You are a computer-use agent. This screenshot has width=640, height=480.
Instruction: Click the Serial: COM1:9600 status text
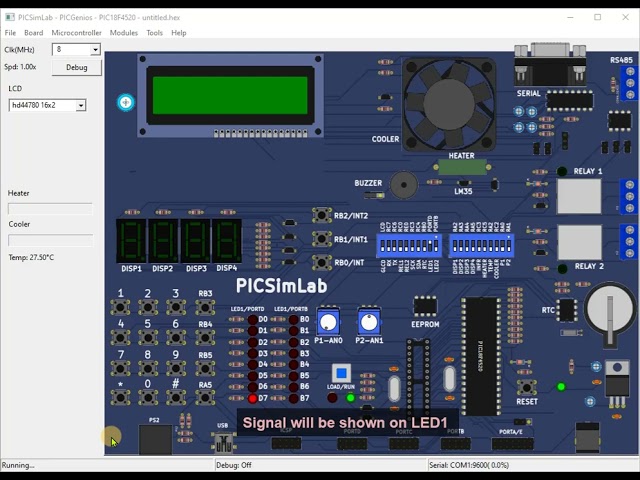click(469, 465)
